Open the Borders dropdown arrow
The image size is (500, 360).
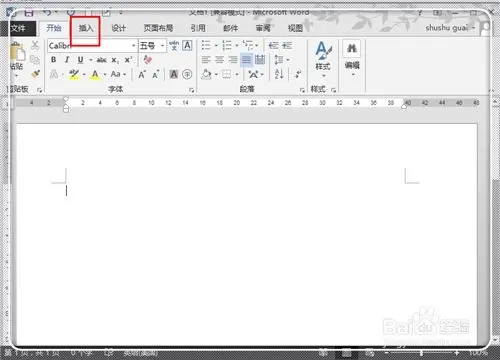(237, 75)
